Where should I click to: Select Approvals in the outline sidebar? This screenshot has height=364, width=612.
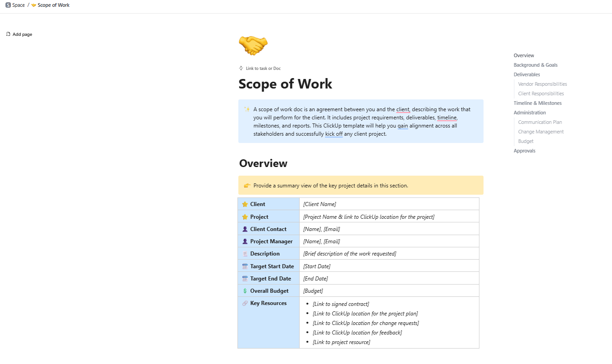(x=524, y=150)
